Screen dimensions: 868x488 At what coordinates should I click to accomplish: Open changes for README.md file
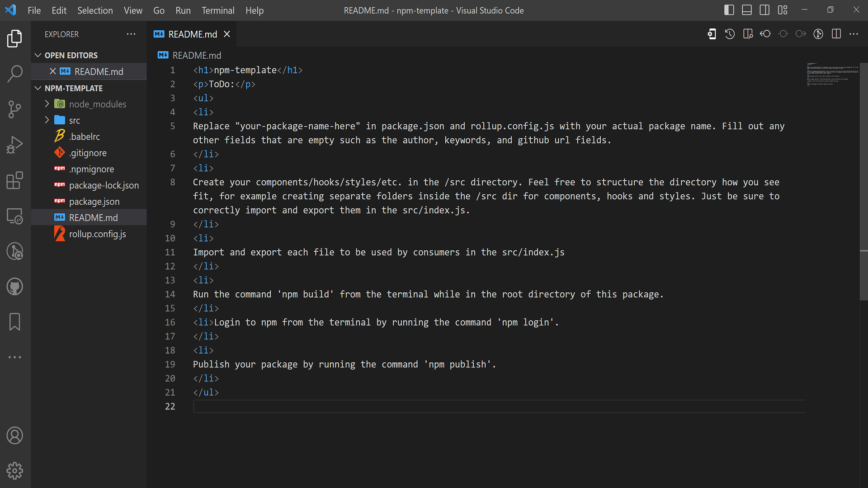point(712,34)
